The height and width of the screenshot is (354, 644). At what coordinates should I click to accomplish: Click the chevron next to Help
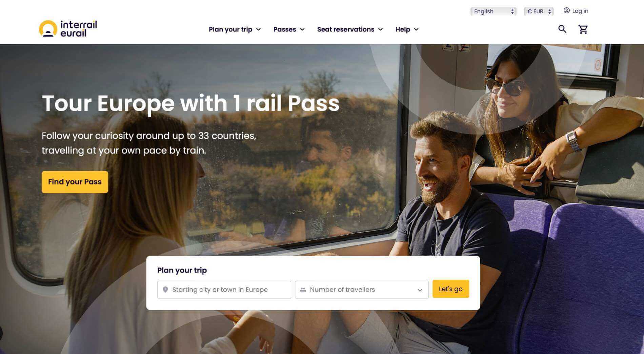pos(416,29)
